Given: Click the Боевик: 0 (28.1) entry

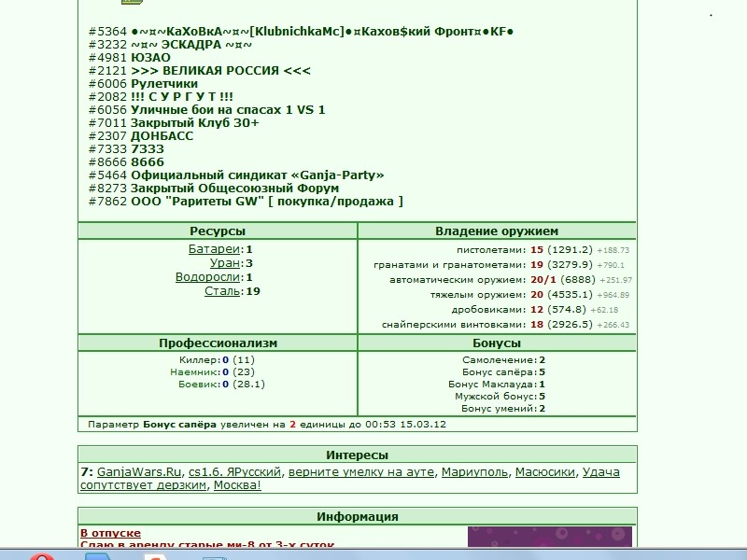Looking at the screenshot, I should [x=221, y=385].
